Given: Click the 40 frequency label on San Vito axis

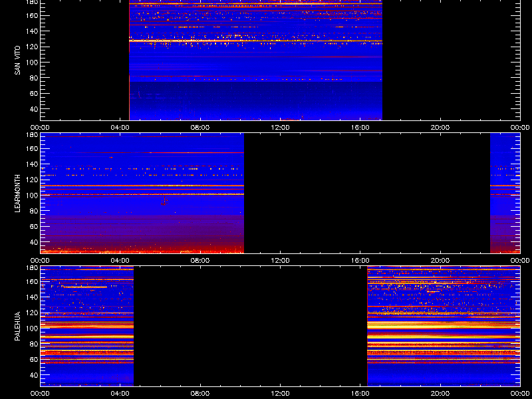Looking at the screenshot, I should [x=34, y=109].
